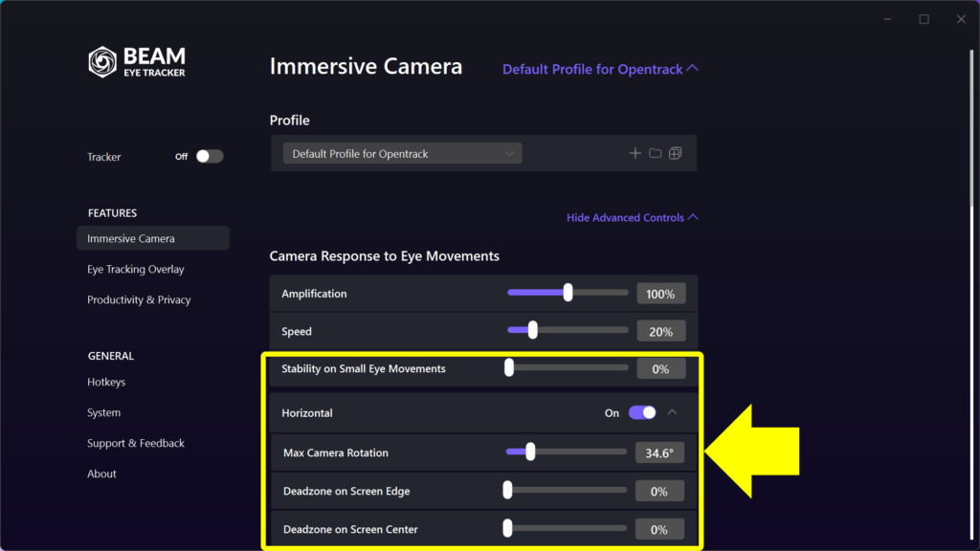Turn on the Tracker switch
980x551 pixels.
210,156
